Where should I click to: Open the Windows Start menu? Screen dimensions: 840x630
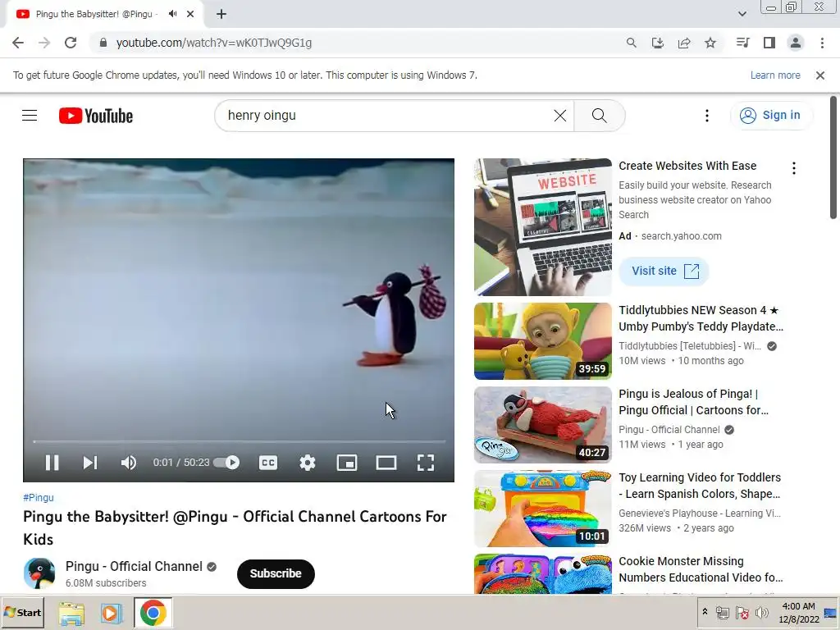(x=22, y=612)
